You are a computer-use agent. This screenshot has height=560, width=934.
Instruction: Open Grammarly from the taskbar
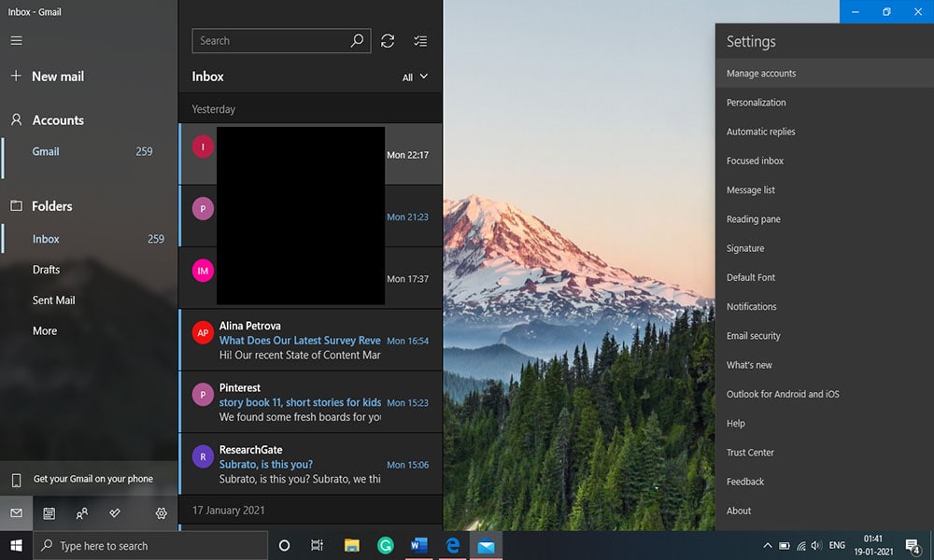386,545
